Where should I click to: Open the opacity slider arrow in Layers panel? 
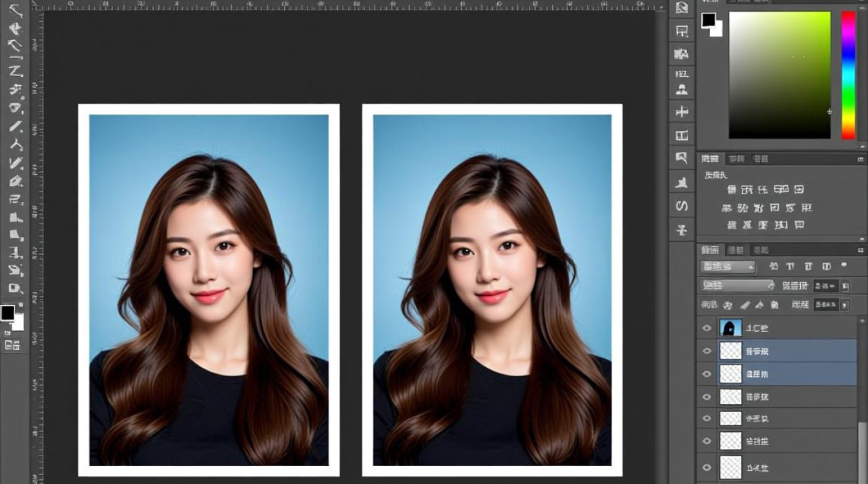point(845,286)
